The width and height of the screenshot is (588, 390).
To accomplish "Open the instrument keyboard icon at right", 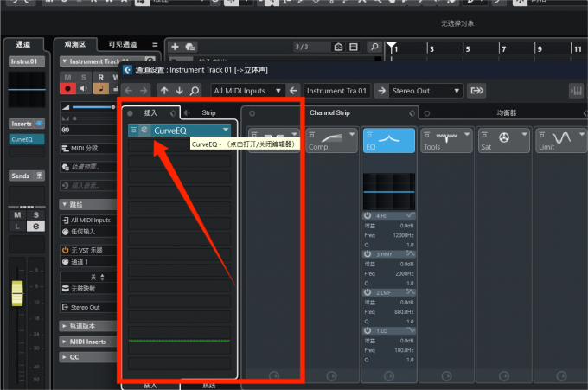I will (577, 91).
